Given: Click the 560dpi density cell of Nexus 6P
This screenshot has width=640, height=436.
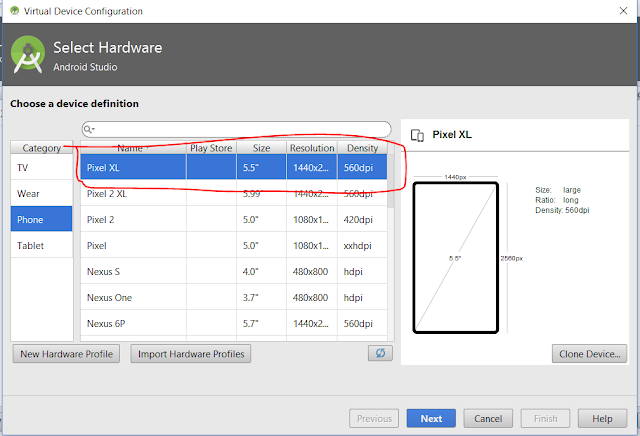Looking at the screenshot, I should coord(362,323).
